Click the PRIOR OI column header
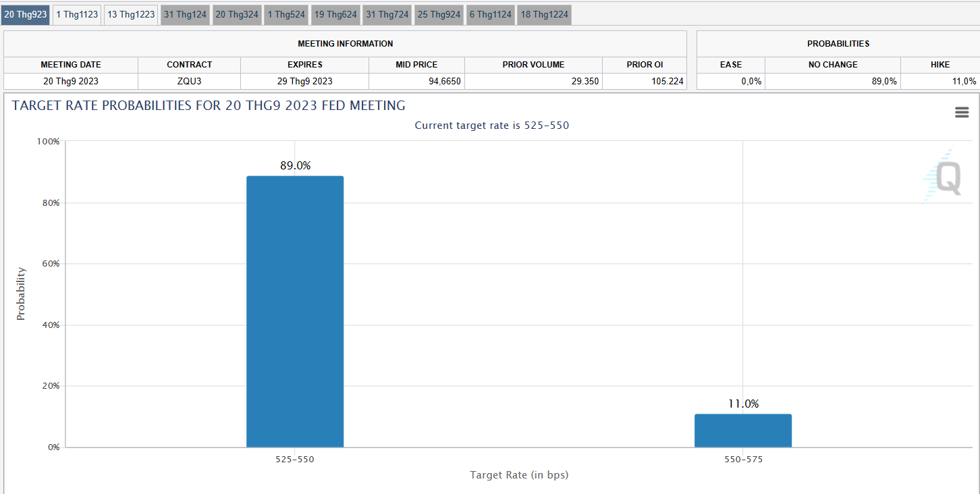The width and height of the screenshot is (980, 494). 645,65
